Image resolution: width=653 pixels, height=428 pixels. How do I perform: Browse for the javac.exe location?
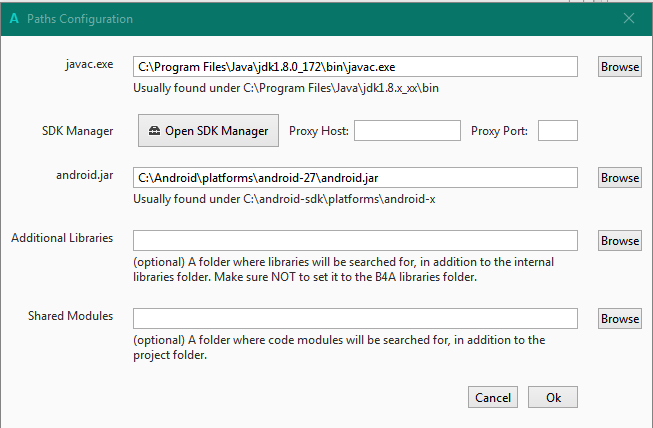620,67
